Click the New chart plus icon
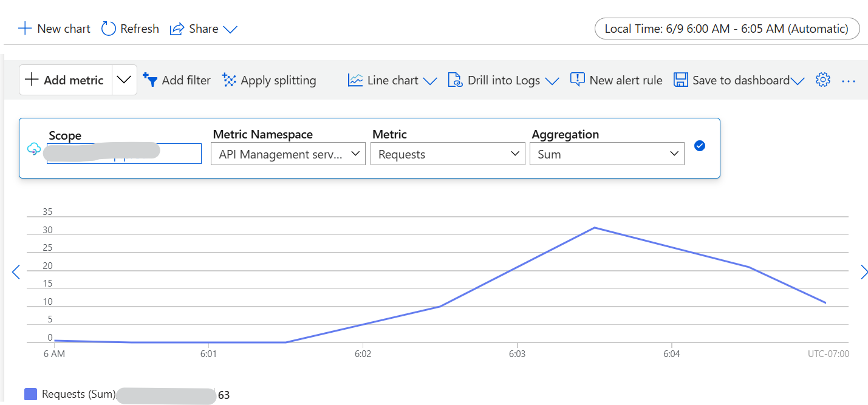 25,29
